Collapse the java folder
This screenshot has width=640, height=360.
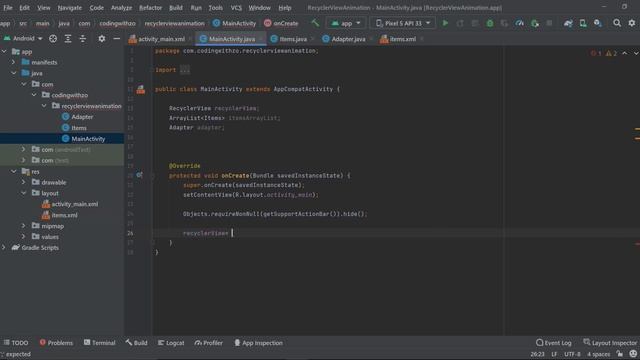(x=13, y=73)
